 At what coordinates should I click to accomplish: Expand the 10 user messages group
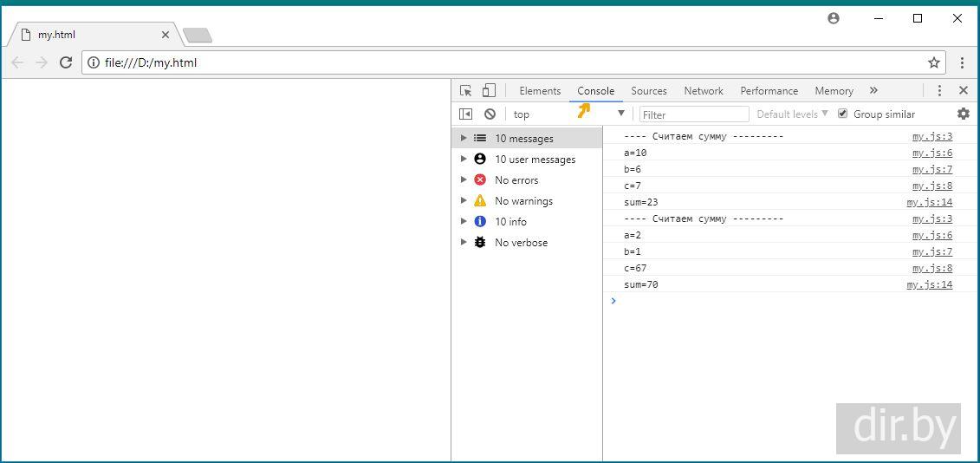pos(464,160)
